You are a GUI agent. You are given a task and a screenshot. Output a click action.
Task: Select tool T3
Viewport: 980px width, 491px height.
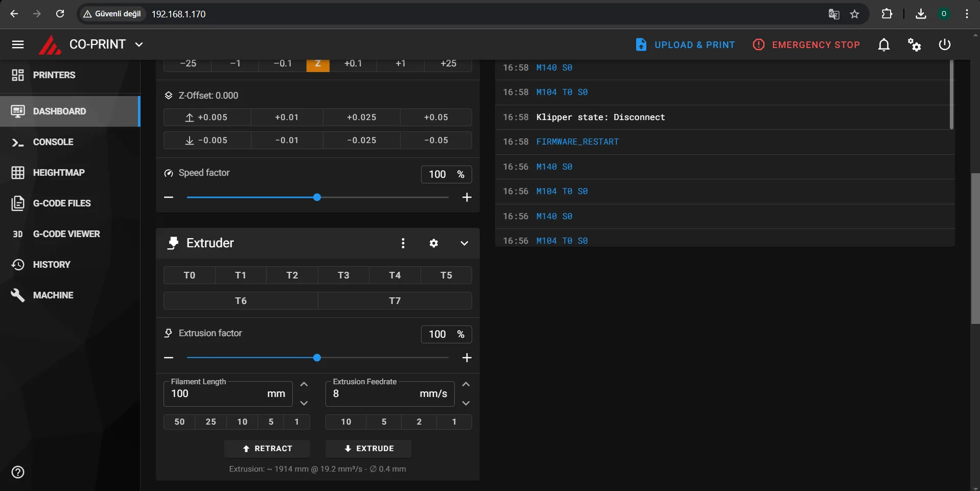pos(344,275)
